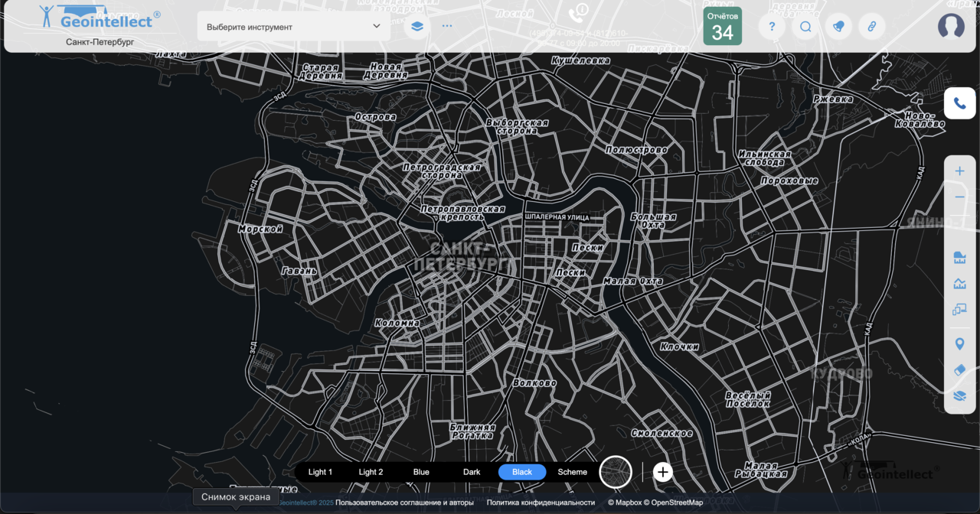Select the location pin tool

(959, 344)
